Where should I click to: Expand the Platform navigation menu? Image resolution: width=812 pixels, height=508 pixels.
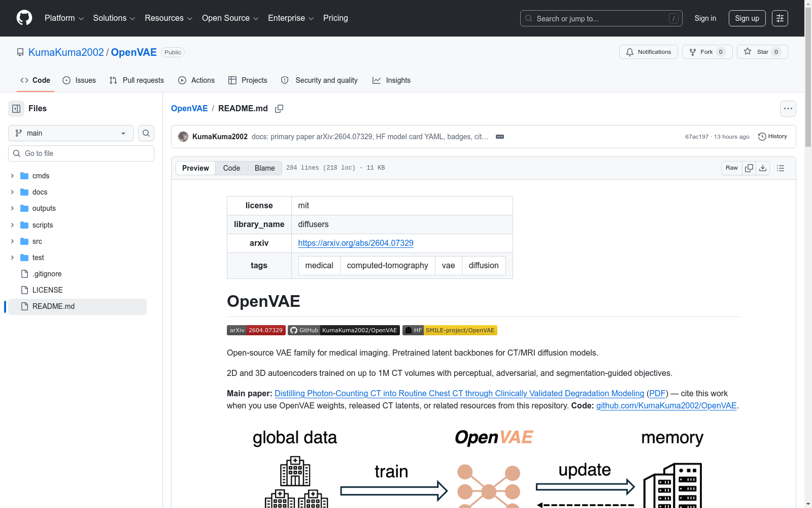click(x=64, y=18)
